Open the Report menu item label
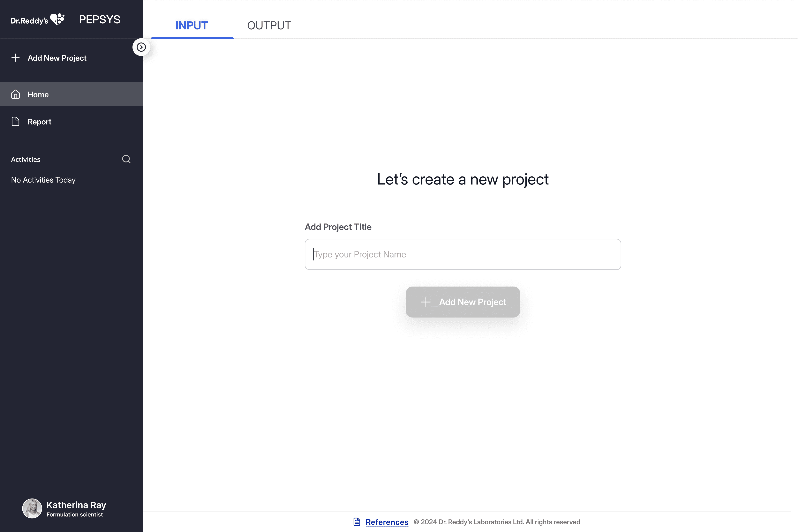 click(39, 122)
